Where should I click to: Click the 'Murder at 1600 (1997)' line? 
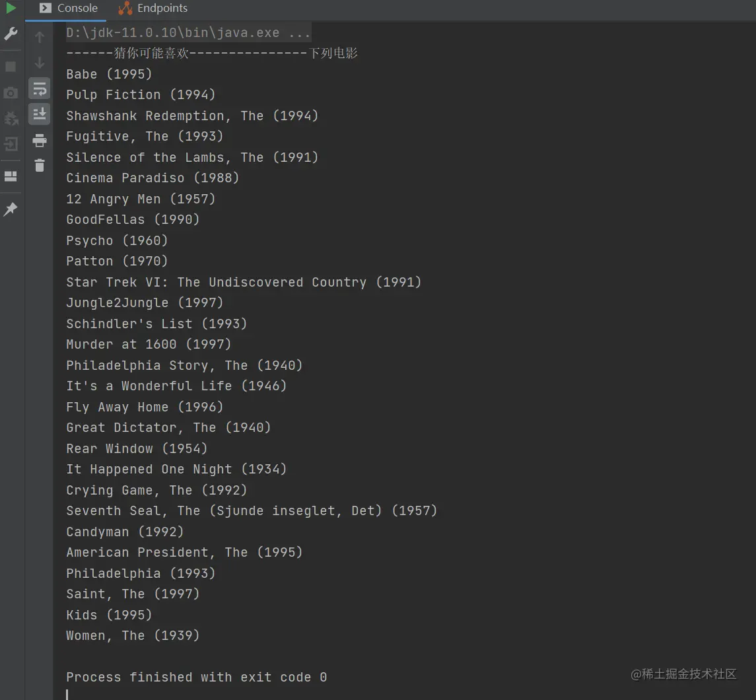149,344
